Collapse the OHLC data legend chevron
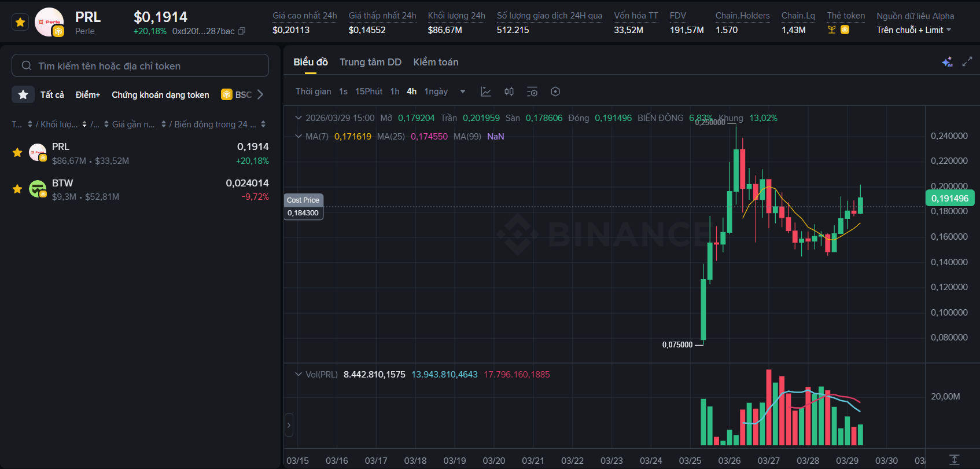The image size is (980, 469). pyautogui.click(x=299, y=118)
